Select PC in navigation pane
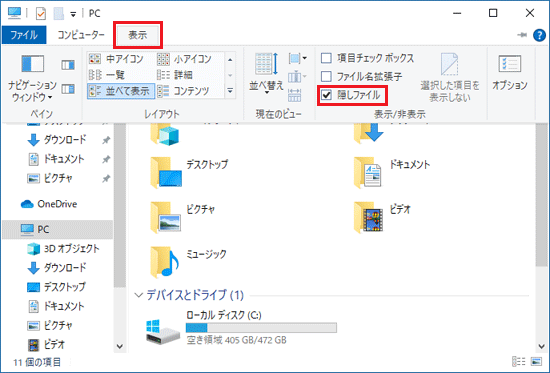Screen dimensions: 550x373 [58, 229]
